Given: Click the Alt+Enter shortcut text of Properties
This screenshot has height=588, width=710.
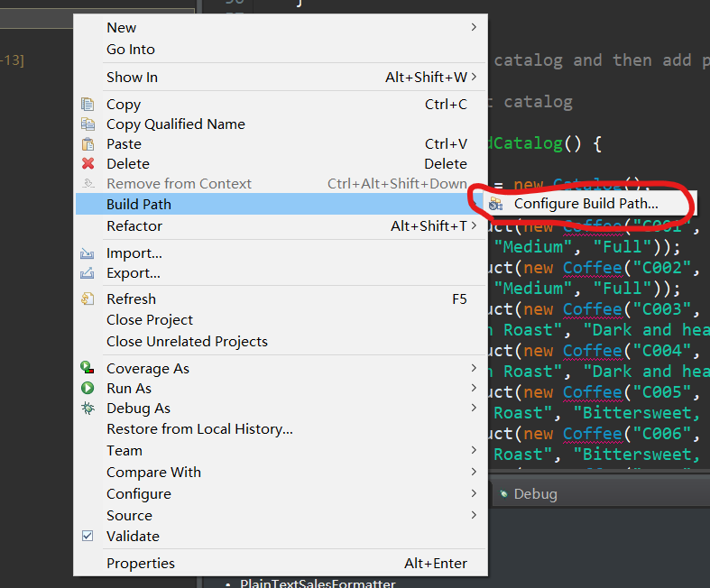Looking at the screenshot, I should pyautogui.click(x=436, y=563).
